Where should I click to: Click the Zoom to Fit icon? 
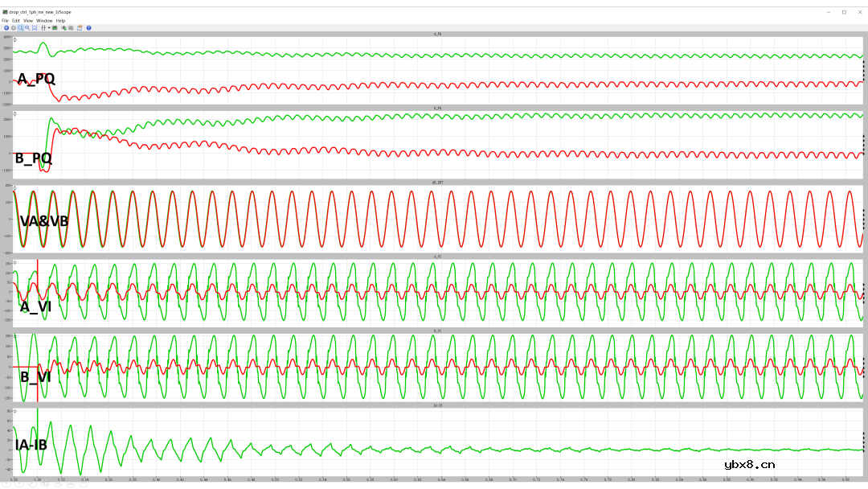pyautogui.click(x=35, y=27)
